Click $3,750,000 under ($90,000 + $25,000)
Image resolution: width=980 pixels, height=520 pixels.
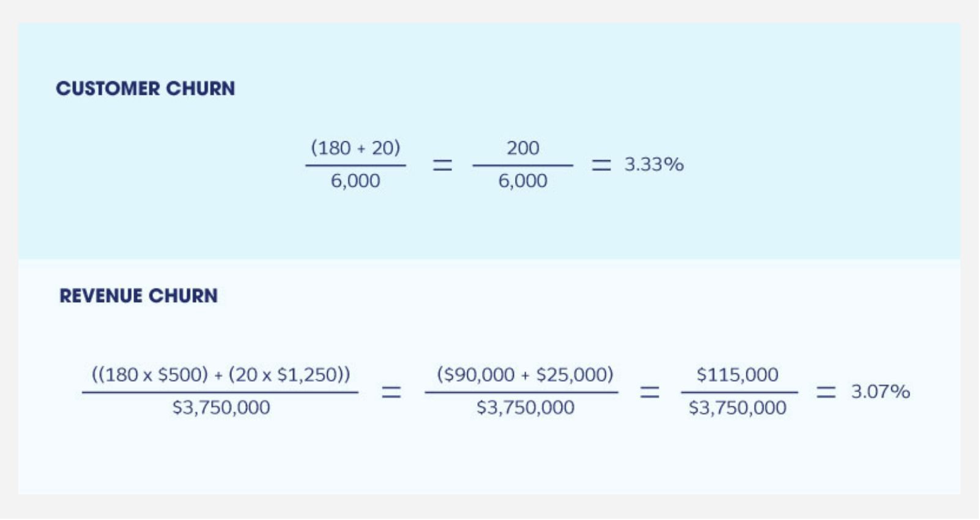pyautogui.click(x=525, y=407)
